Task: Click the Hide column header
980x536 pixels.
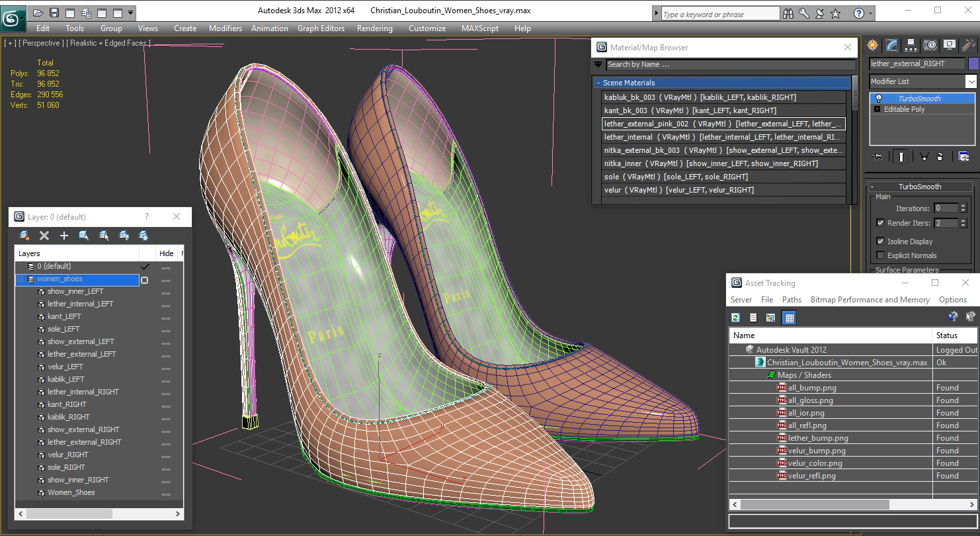Action: coord(167,253)
